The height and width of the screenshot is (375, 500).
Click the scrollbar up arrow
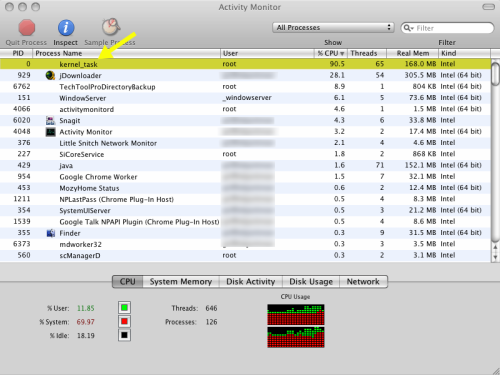[495, 247]
